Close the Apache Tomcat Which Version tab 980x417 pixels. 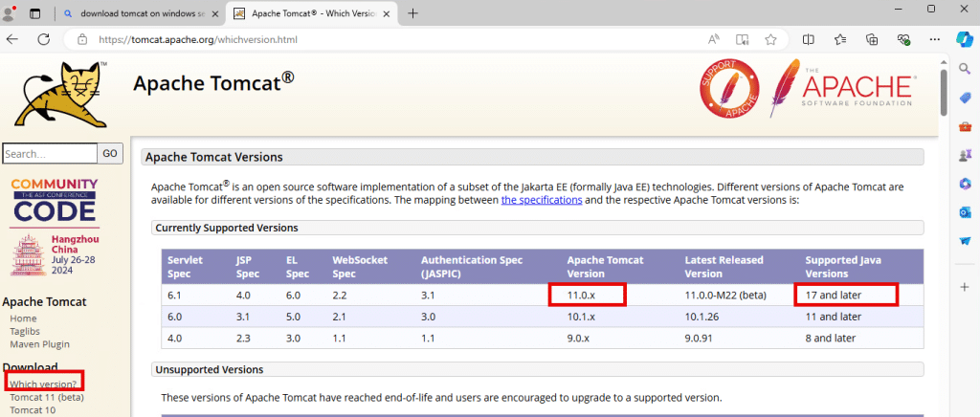[x=387, y=13]
